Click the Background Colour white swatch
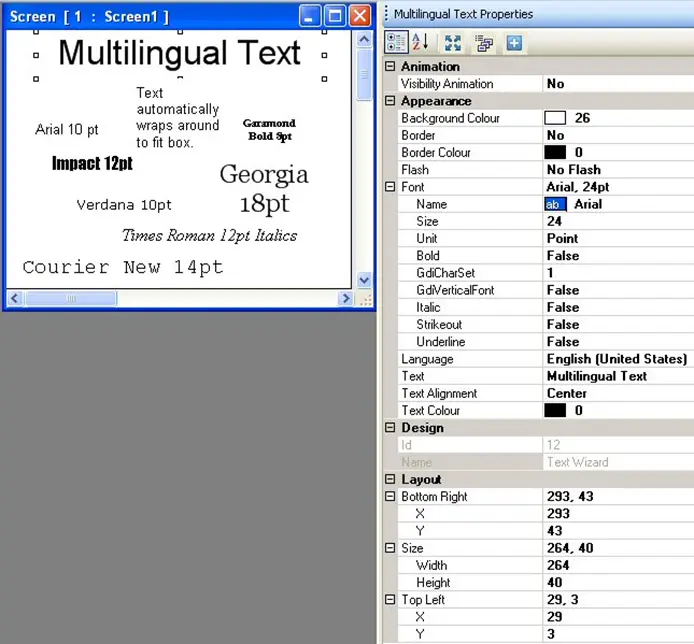This screenshot has width=694, height=644. tap(555, 118)
